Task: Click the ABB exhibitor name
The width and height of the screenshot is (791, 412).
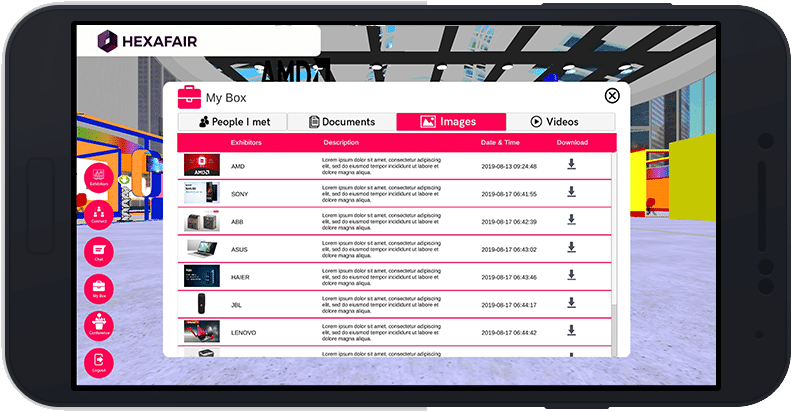Action: pos(237,222)
